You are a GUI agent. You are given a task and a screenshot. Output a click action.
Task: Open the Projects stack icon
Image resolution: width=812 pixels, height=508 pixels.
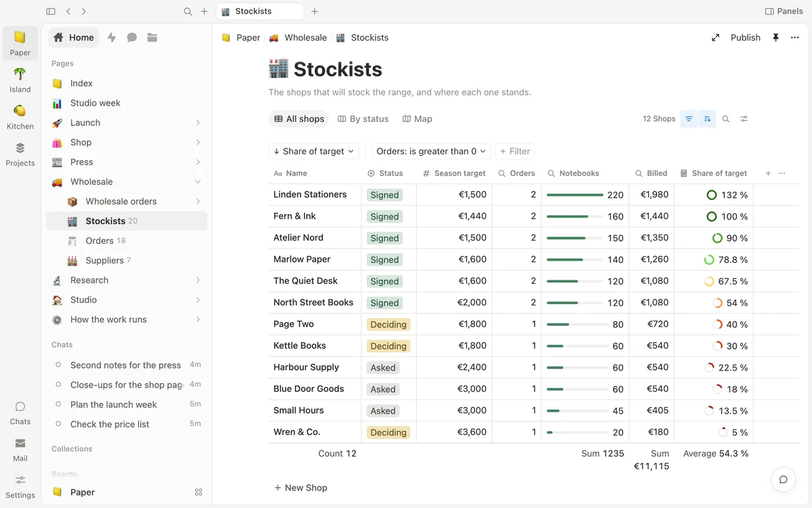click(20, 154)
